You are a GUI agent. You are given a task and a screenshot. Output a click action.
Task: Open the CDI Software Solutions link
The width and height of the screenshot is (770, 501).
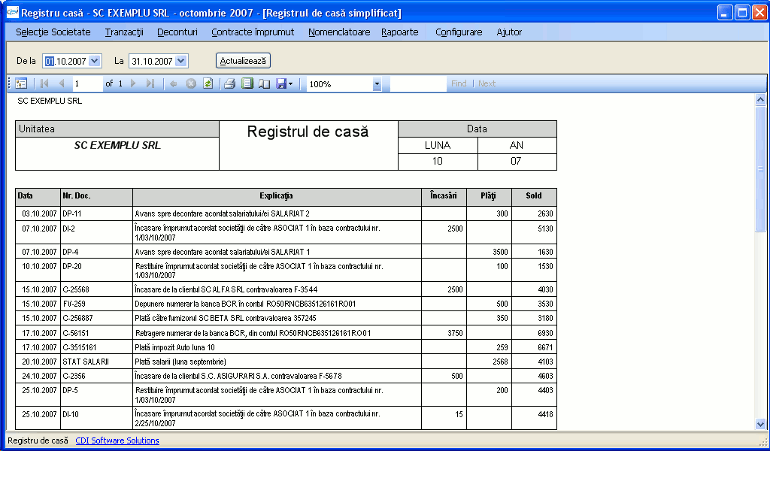tap(117, 441)
